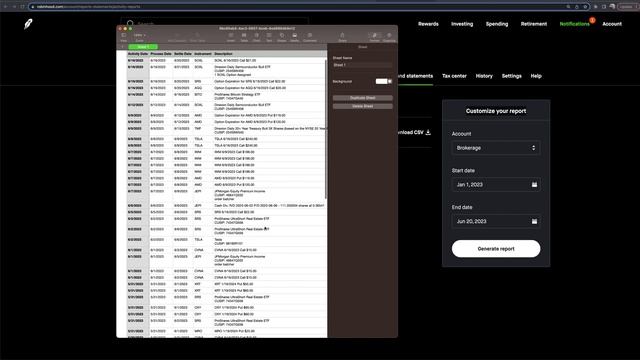Click the Pivot Table toolbar icon
This screenshot has height=360, width=640.
197,37
